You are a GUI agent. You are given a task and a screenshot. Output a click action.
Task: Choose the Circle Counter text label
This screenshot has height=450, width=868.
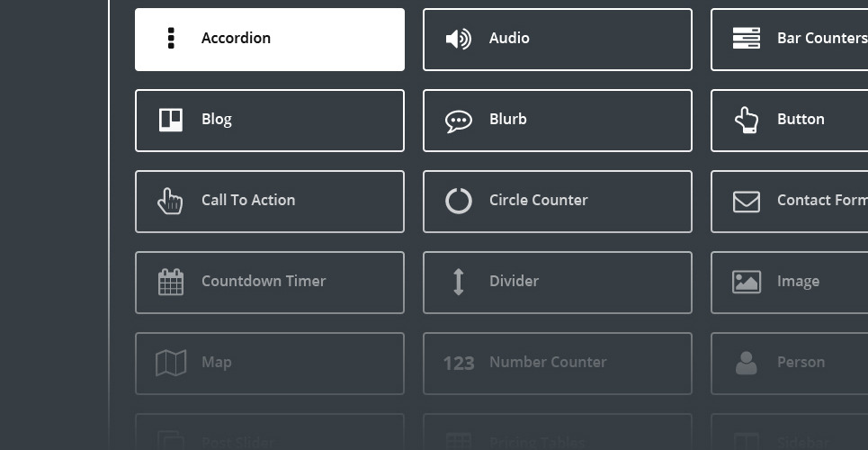tap(538, 200)
